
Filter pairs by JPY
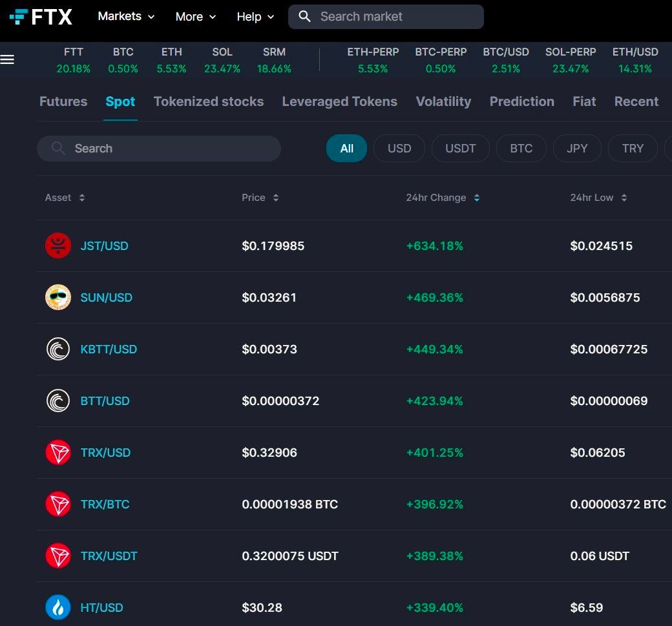point(577,148)
